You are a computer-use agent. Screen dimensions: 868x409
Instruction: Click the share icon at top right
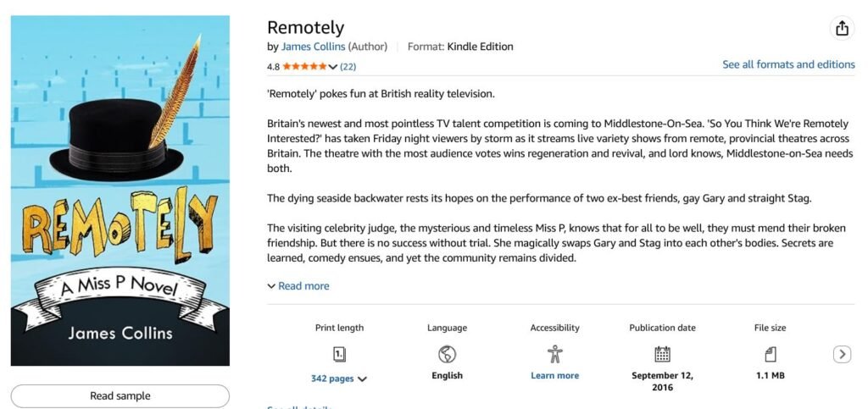(x=842, y=28)
